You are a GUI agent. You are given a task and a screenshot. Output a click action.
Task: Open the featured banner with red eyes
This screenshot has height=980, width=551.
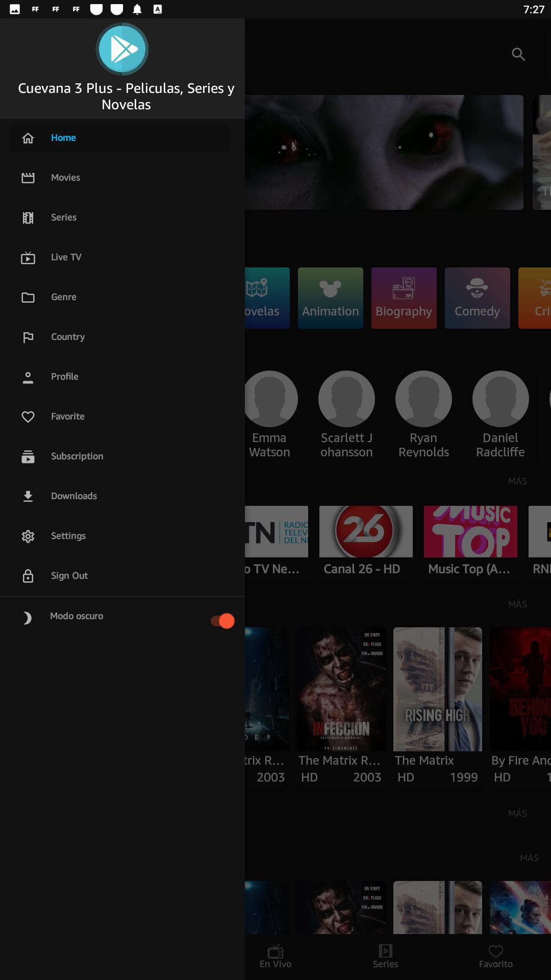(384, 152)
